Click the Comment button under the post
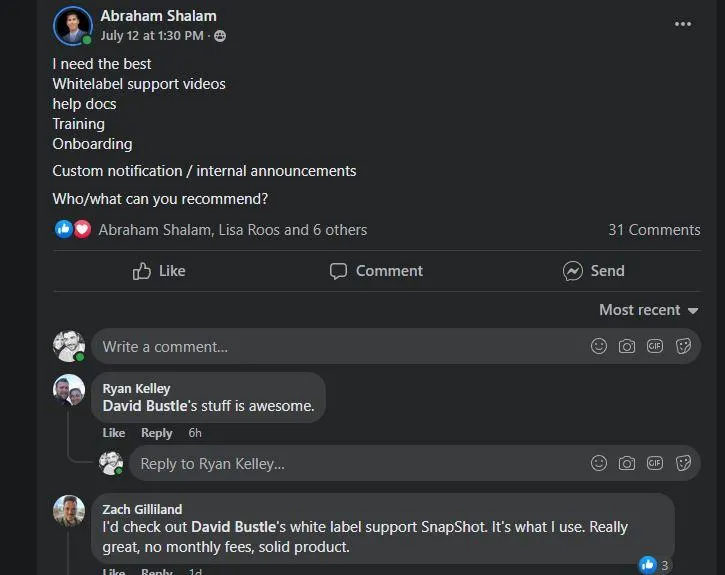The image size is (725, 575). 376,271
